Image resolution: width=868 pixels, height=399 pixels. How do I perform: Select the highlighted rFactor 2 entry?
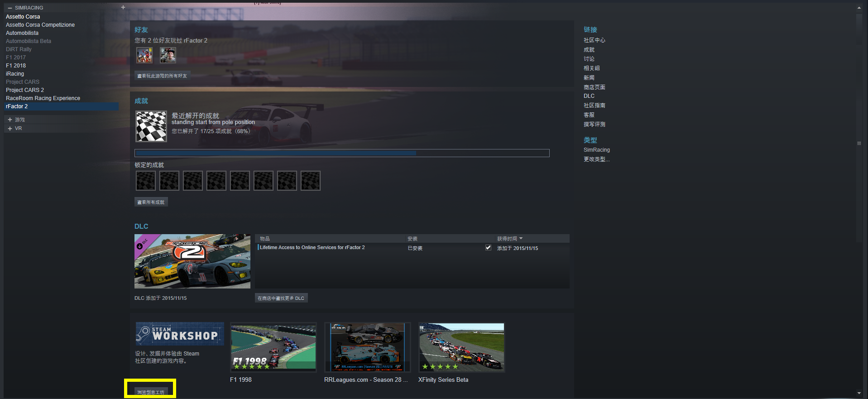click(x=62, y=106)
